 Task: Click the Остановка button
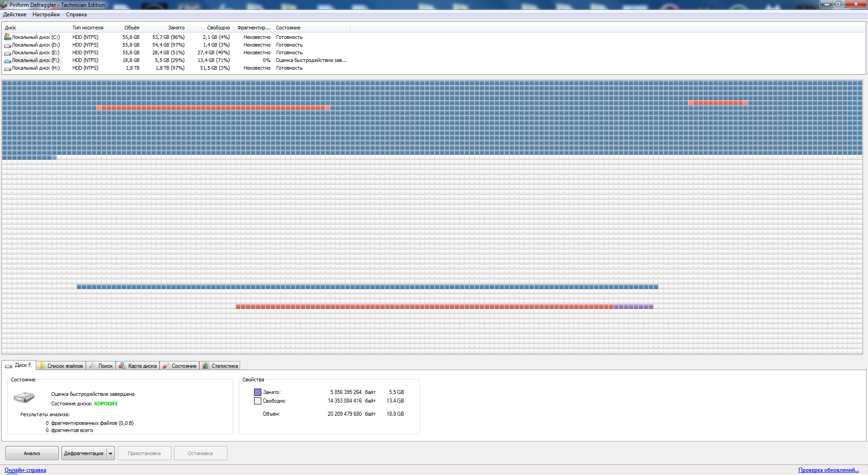(x=201, y=453)
